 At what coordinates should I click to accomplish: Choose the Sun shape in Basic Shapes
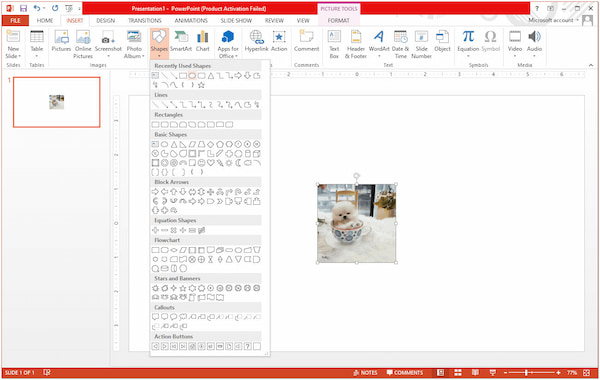(229, 163)
